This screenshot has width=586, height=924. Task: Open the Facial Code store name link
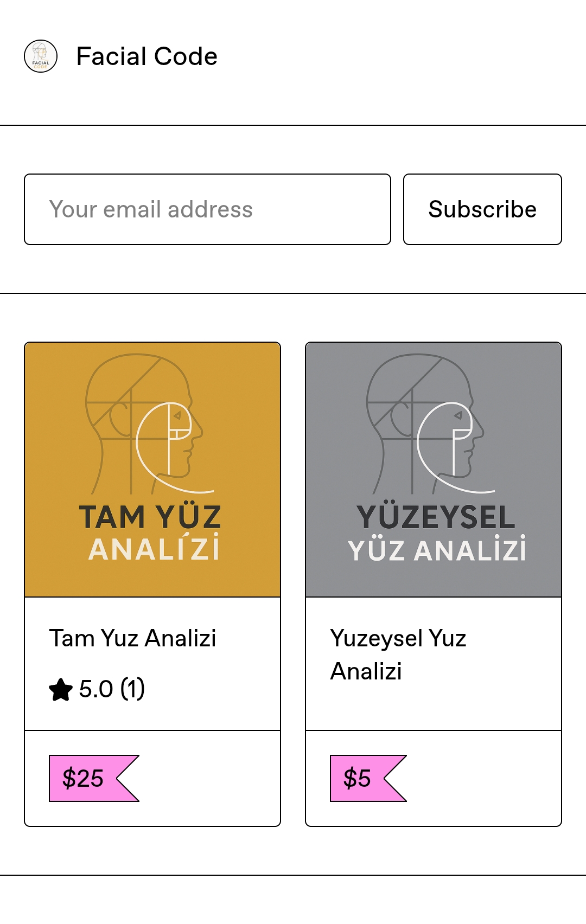point(146,56)
